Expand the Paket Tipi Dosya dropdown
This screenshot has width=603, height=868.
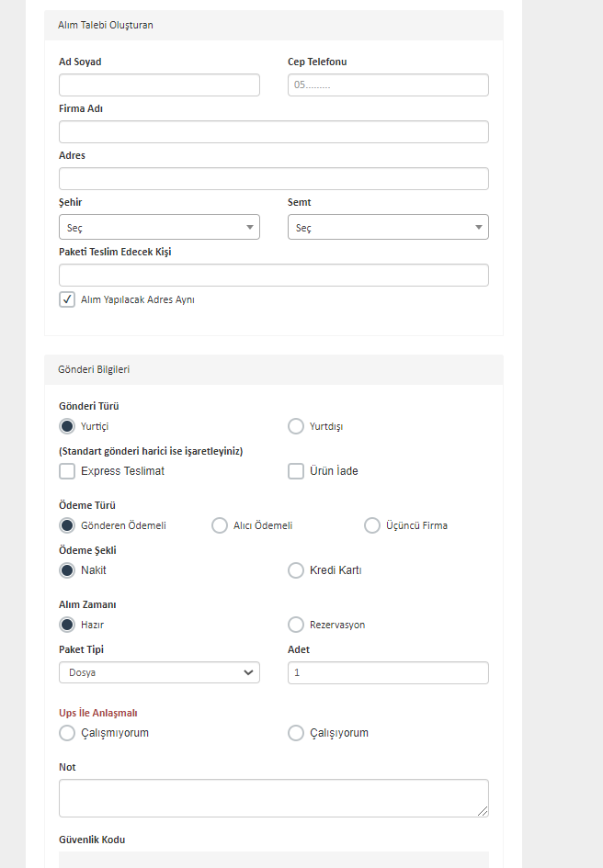pos(159,672)
